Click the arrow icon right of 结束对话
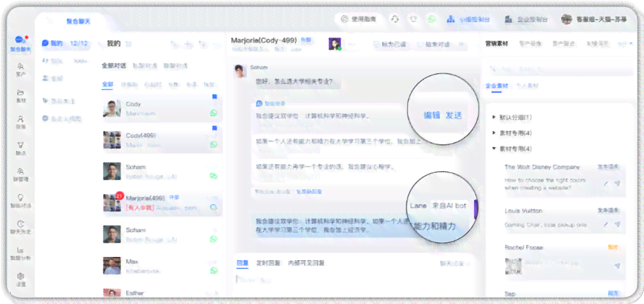The height and width of the screenshot is (304, 644). tap(462, 44)
